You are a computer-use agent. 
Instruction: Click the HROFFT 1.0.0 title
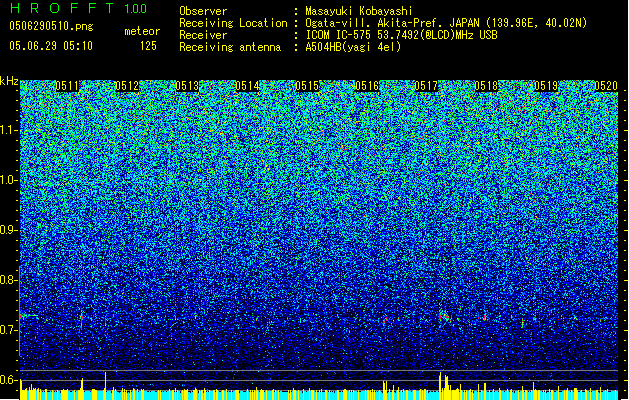pos(78,8)
